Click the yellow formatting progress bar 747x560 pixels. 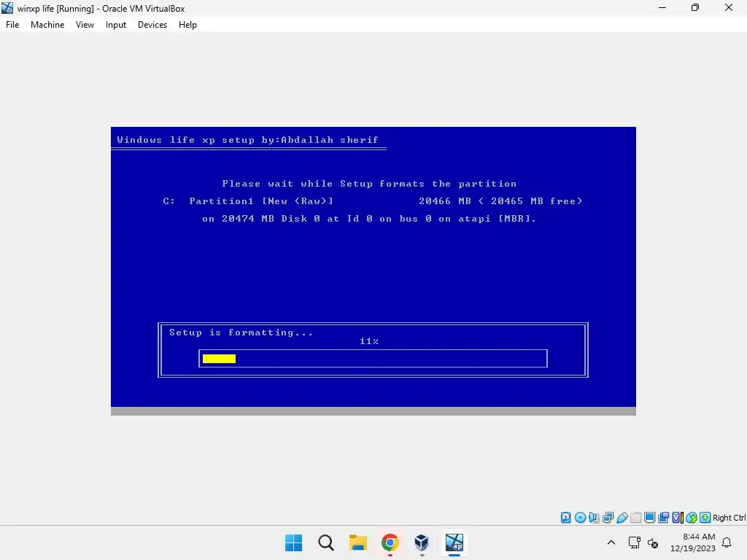pos(219,359)
